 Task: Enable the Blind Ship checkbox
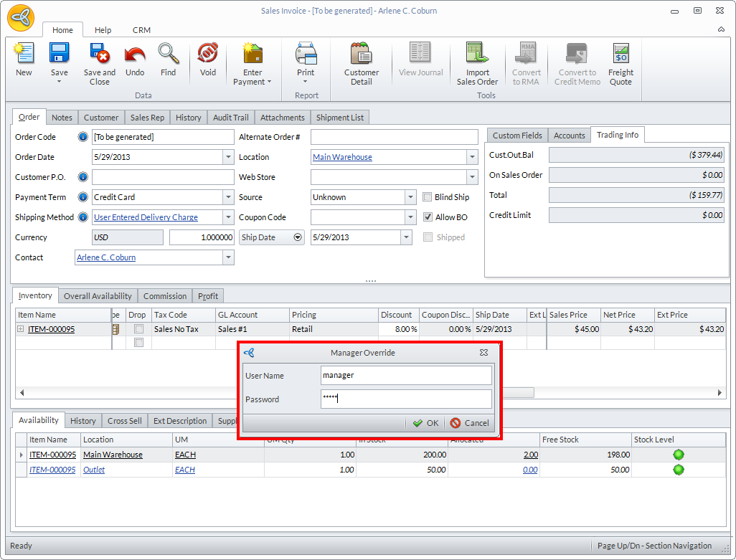(428, 197)
